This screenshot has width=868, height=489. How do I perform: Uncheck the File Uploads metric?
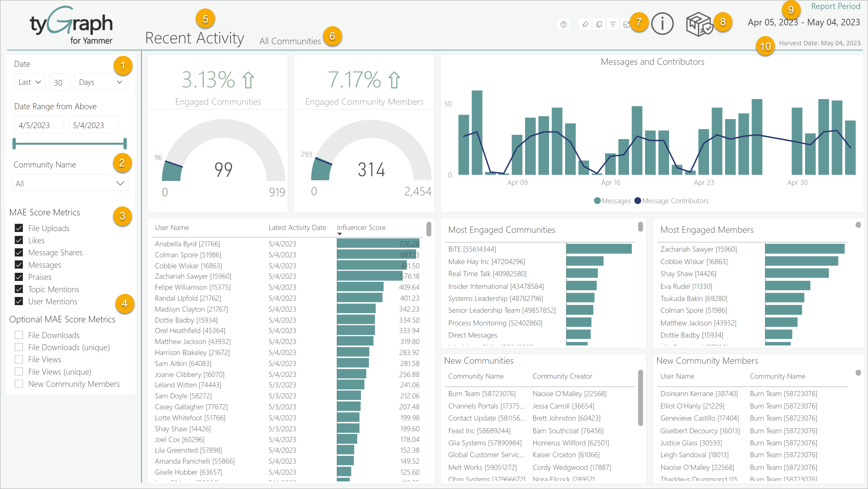pyautogui.click(x=19, y=228)
